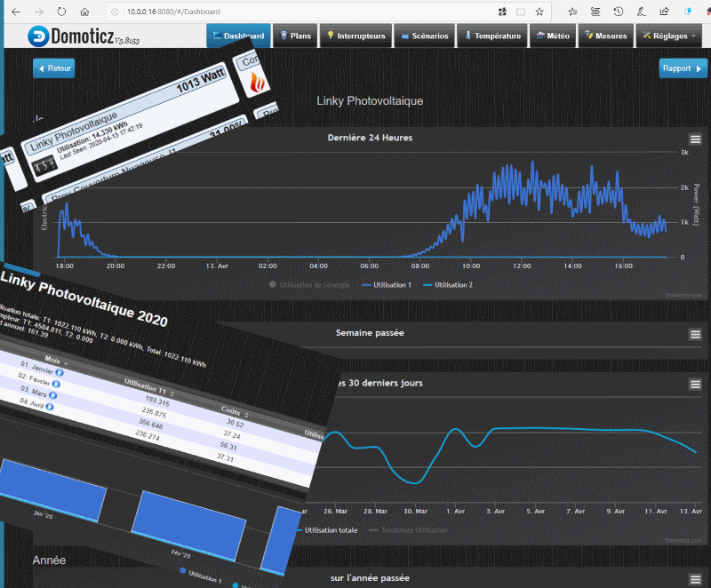Open the Mesures tab
The image size is (711, 588).
(606, 36)
